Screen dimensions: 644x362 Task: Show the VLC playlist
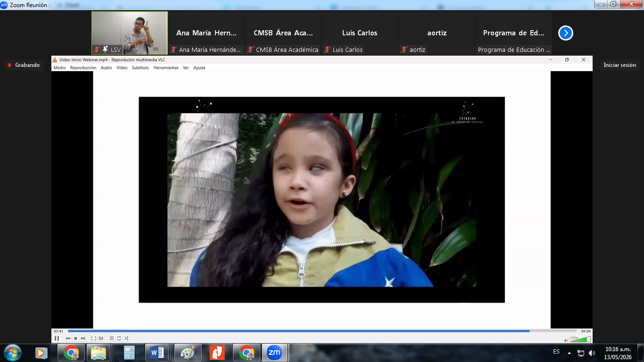click(x=112, y=338)
